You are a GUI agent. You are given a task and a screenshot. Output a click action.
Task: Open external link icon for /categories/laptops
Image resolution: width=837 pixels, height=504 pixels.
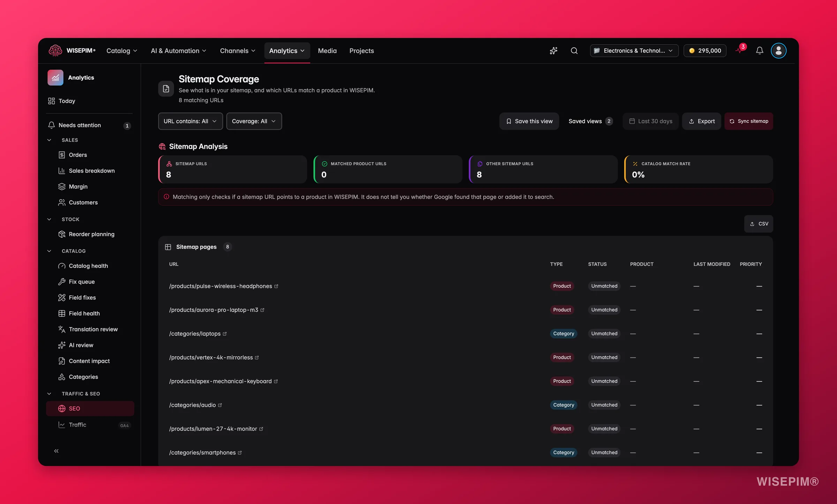pos(225,334)
